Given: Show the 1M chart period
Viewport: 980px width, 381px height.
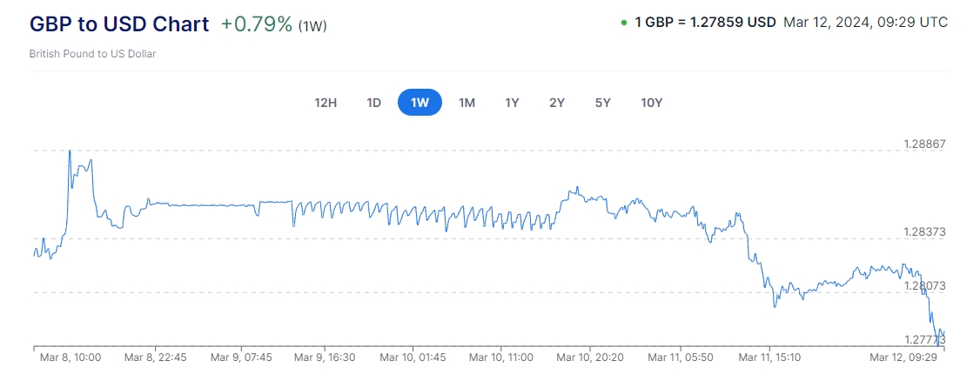Looking at the screenshot, I should 467,103.
